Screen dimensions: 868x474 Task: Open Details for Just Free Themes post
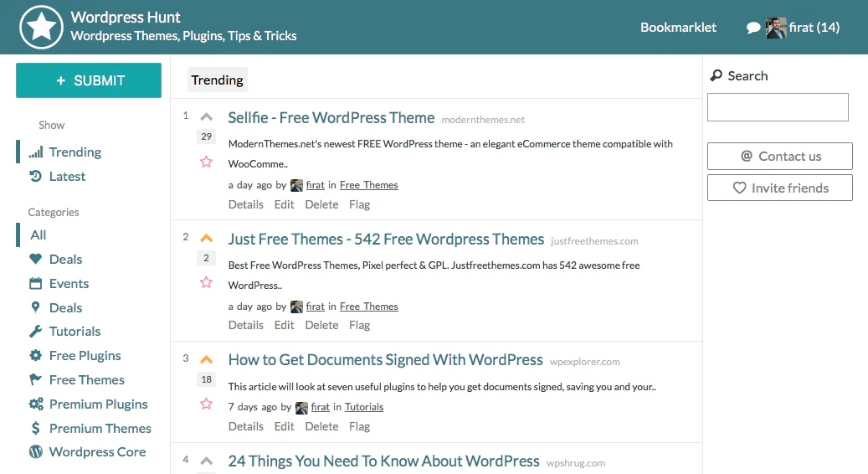[x=246, y=325]
